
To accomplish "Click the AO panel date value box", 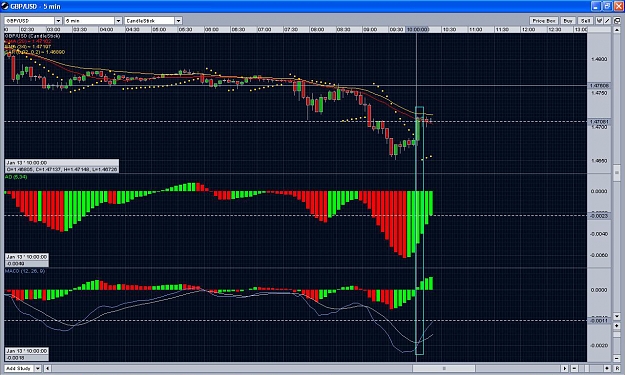I will pos(27,260).
